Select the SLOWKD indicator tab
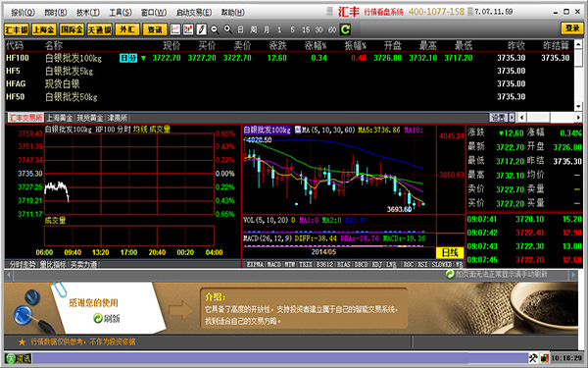The image size is (588, 368). [441, 264]
